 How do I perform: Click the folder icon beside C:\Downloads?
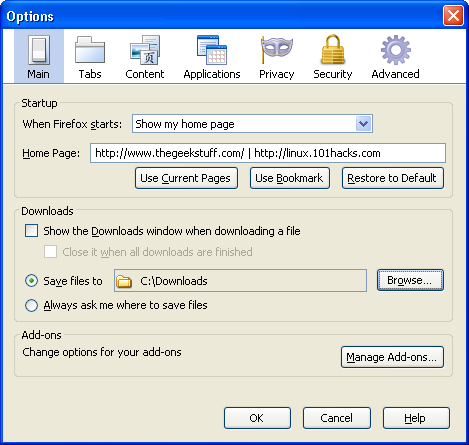click(x=124, y=281)
